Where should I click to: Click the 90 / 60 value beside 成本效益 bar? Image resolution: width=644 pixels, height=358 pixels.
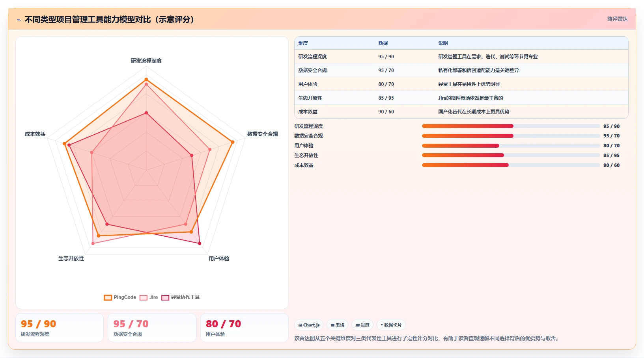[x=611, y=165]
